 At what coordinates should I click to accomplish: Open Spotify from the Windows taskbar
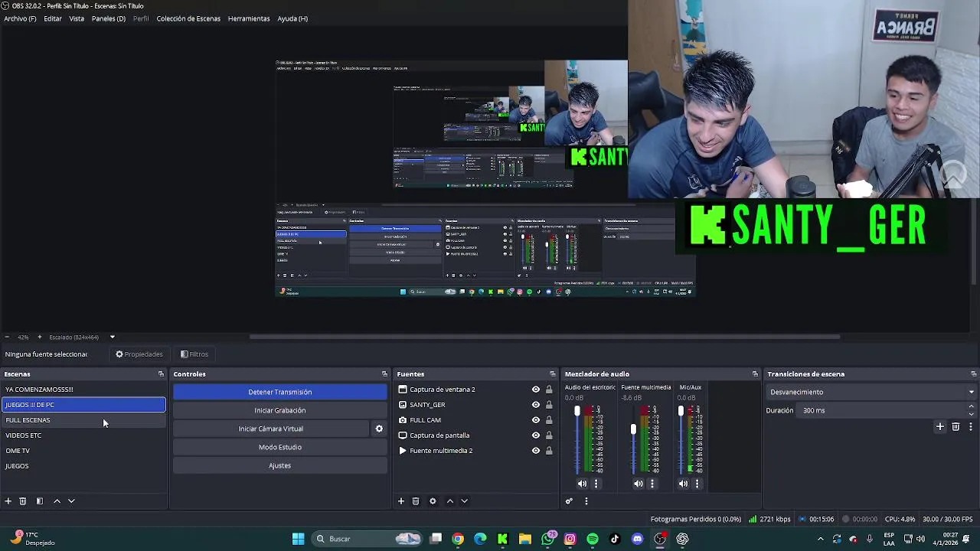[x=593, y=540]
